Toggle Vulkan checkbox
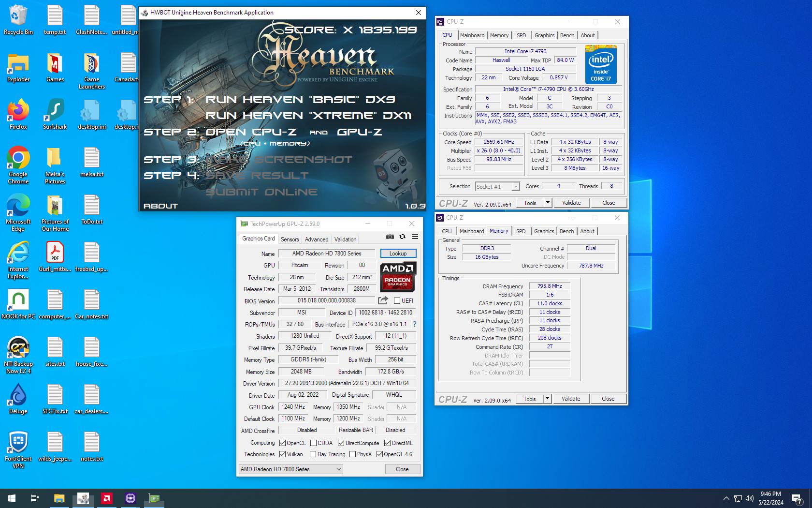 [x=282, y=454]
